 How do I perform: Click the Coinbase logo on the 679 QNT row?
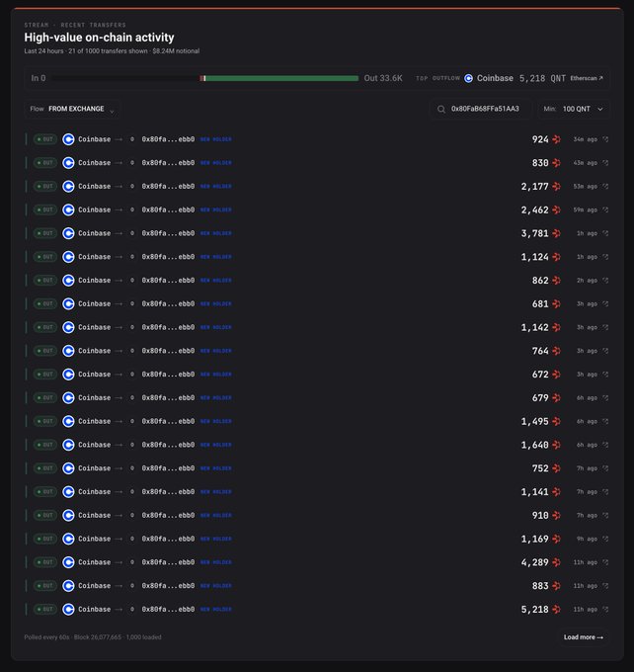68,397
